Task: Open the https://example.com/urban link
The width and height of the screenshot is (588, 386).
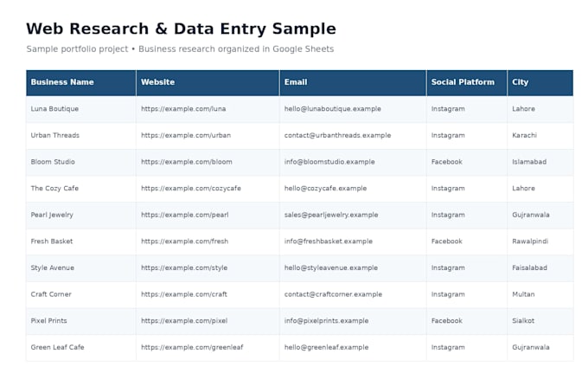Action: coord(186,136)
